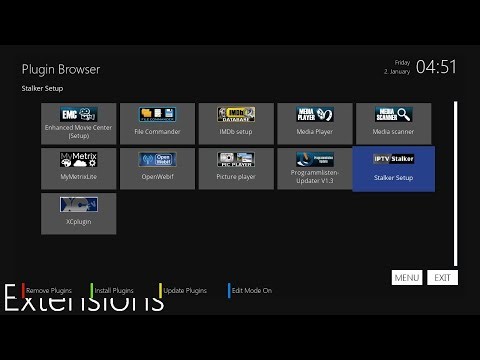
Task: Click the vertical scrollbar on the right
Action: pos(455,184)
